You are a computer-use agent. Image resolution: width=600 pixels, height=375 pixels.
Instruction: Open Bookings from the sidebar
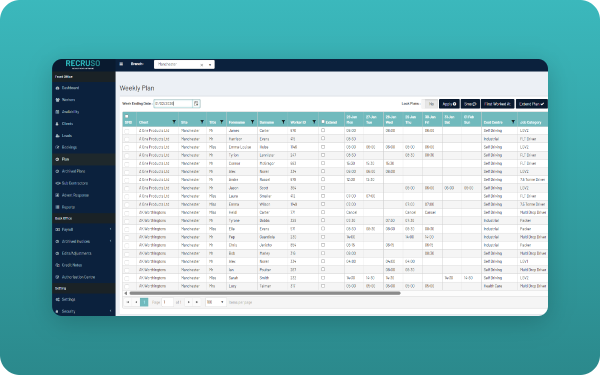(x=69, y=147)
